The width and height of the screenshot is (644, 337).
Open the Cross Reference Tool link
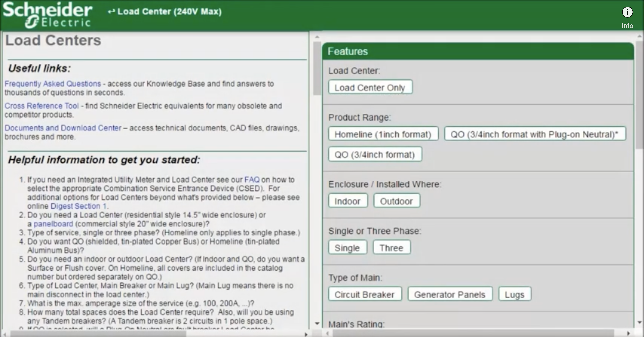coord(41,106)
